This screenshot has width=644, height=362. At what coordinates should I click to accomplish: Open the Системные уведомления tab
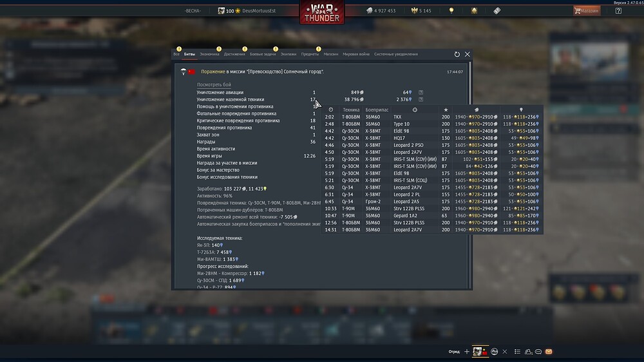(x=395, y=54)
